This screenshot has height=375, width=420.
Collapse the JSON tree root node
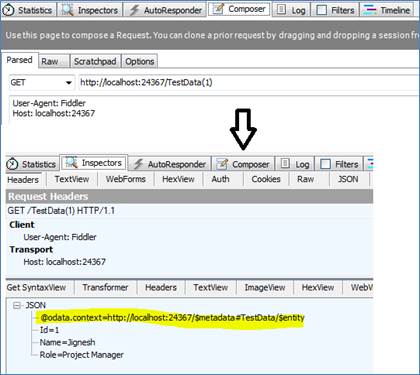click(17, 305)
